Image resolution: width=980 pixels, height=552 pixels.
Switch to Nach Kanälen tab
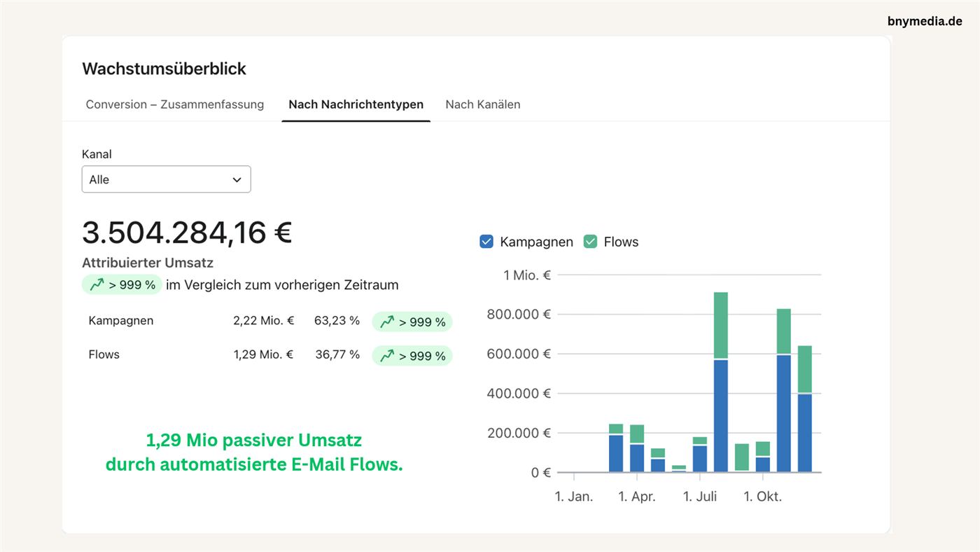(x=483, y=104)
